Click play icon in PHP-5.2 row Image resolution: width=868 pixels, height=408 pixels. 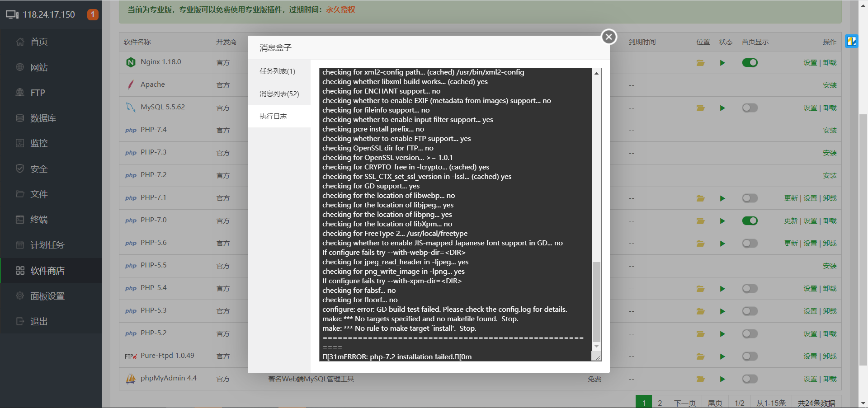pos(722,334)
